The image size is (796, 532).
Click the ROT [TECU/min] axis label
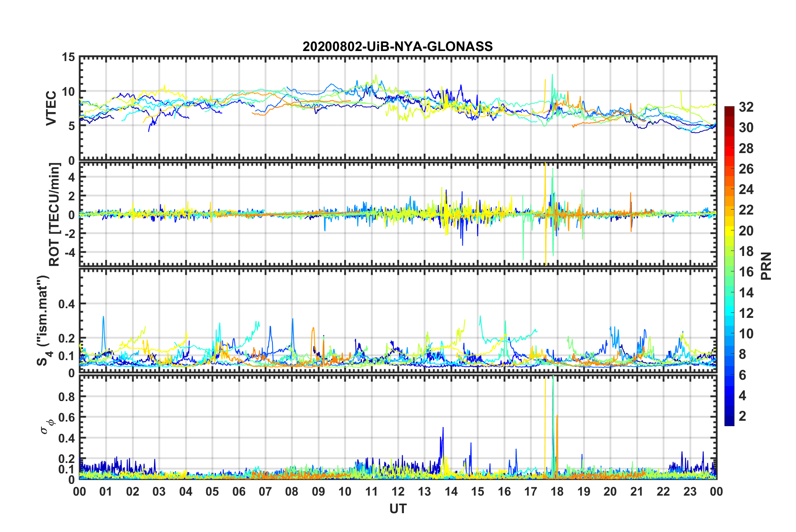[x=54, y=215]
